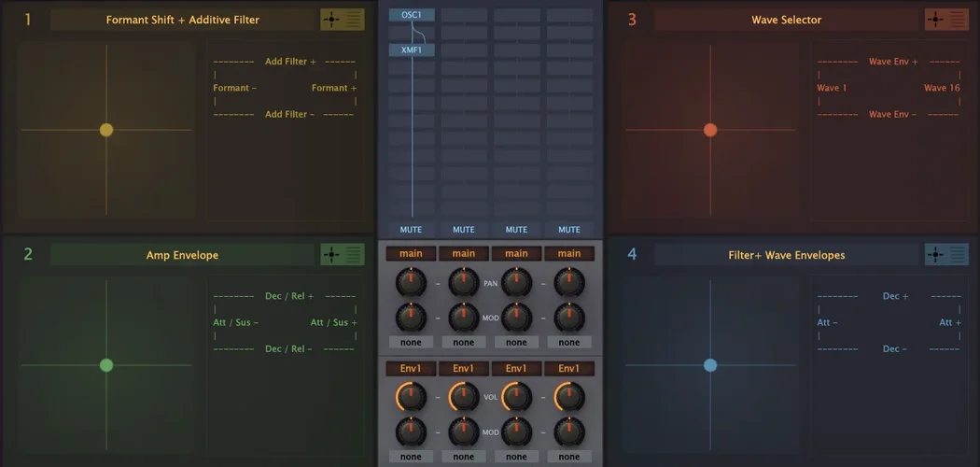
Task: Click list icon for Filter+ Wave Envelopes pad
Action: (x=958, y=255)
